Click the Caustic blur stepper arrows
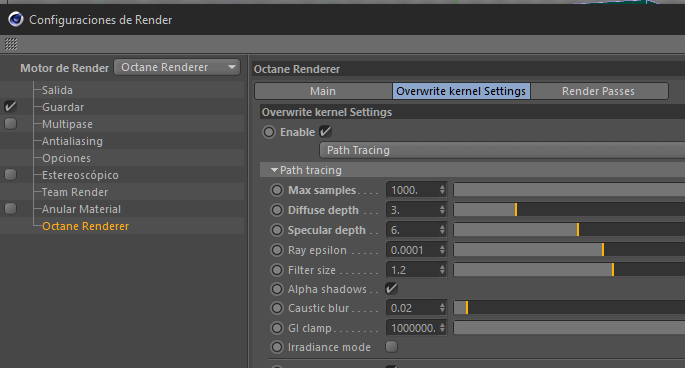 tap(442, 308)
